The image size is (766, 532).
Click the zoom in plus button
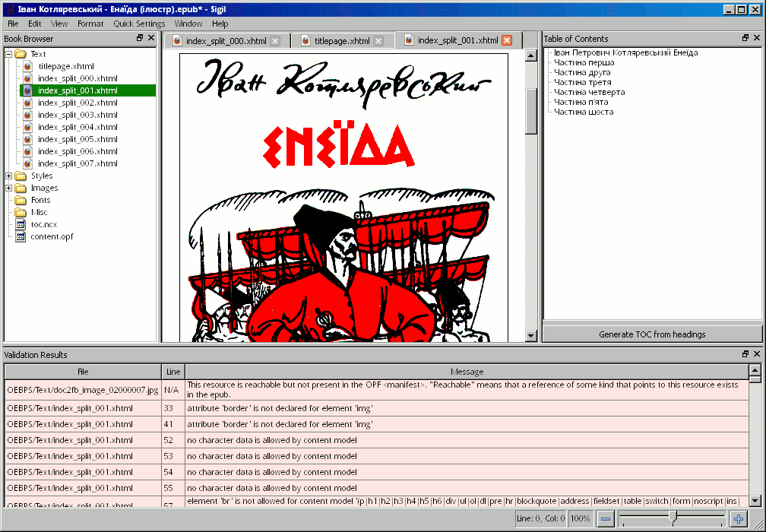click(739, 518)
